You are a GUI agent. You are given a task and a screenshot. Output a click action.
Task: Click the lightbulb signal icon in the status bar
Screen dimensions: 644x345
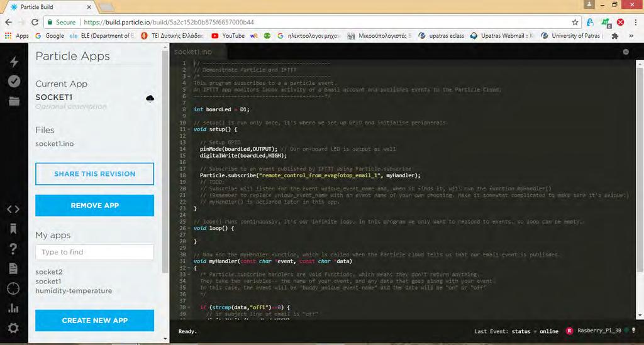(x=634, y=330)
